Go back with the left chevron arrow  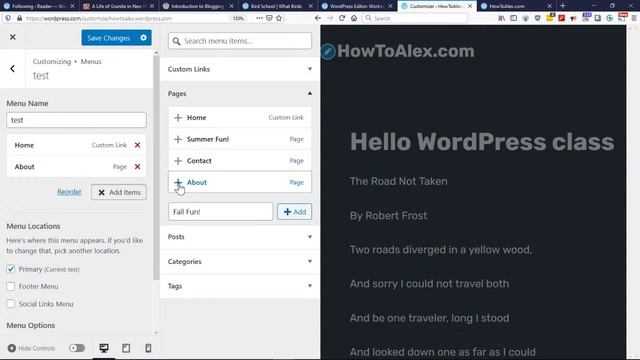tap(13, 69)
